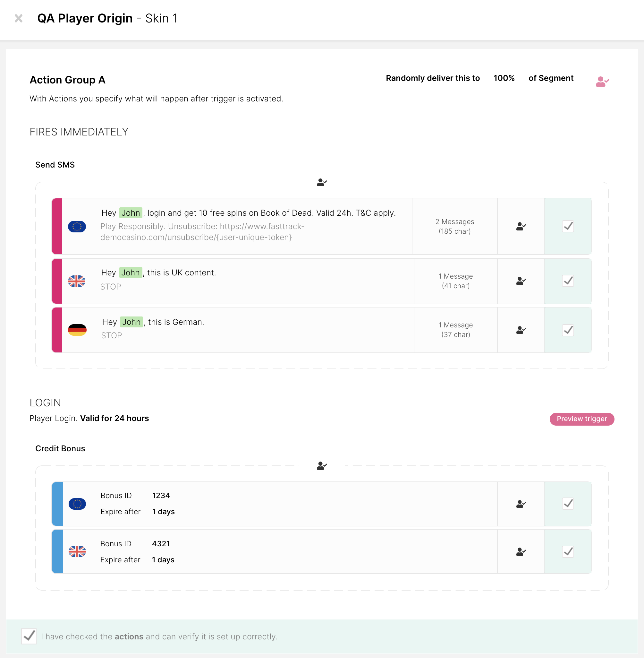Click user-check icon for Bonus ID 1234
The height and width of the screenshot is (658, 644).
tap(521, 504)
